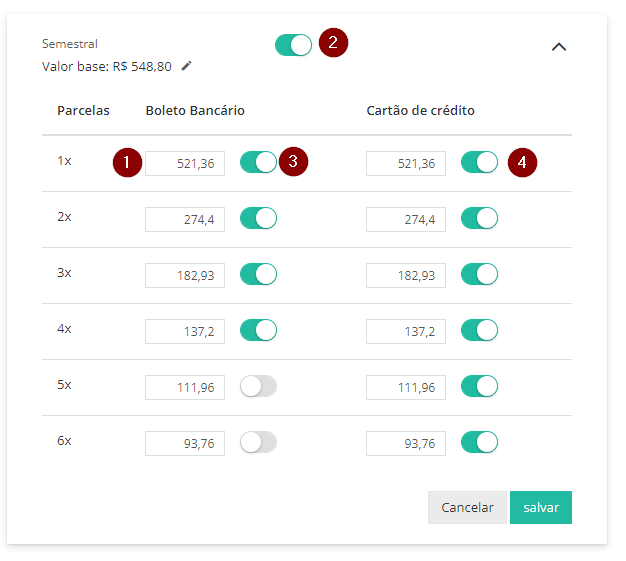The width and height of the screenshot is (626, 561).
Task: Toggle the Semestral plan switch off
Action: pos(293,45)
